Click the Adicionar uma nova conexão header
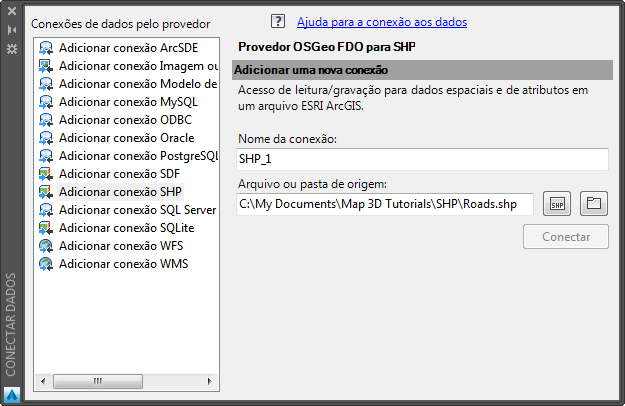Image resolution: width=625 pixels, height=406 pixels. [x=422, y=70]
